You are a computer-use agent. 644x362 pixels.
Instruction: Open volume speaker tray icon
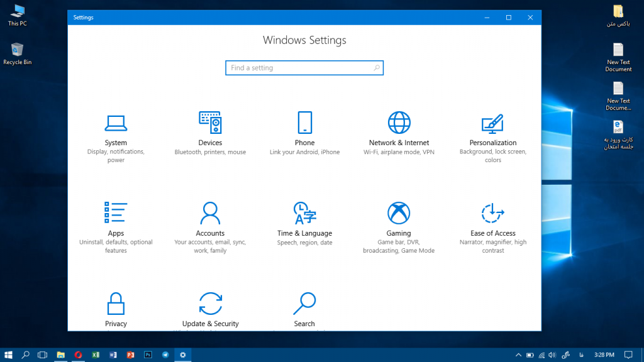pyautogui.click(x=552, y=355)
